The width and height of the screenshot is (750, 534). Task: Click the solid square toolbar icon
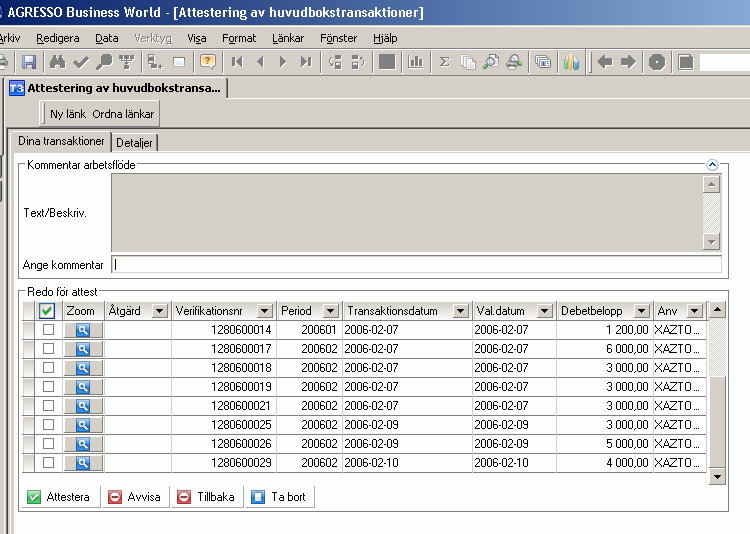[x=387, y=62]
